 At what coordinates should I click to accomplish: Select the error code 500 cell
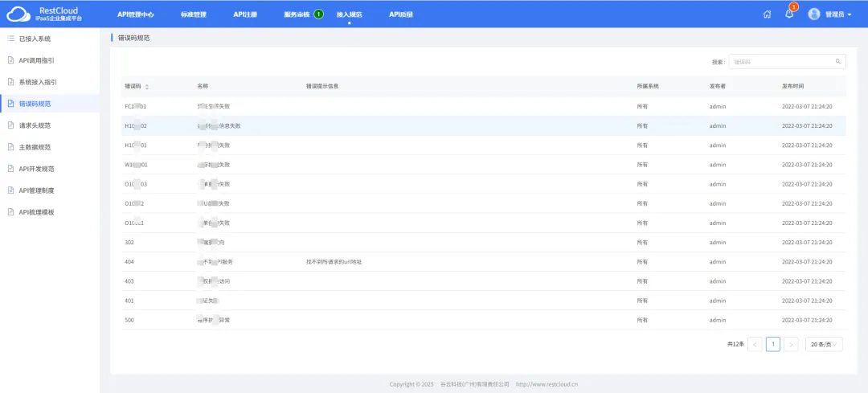point(130,320)
